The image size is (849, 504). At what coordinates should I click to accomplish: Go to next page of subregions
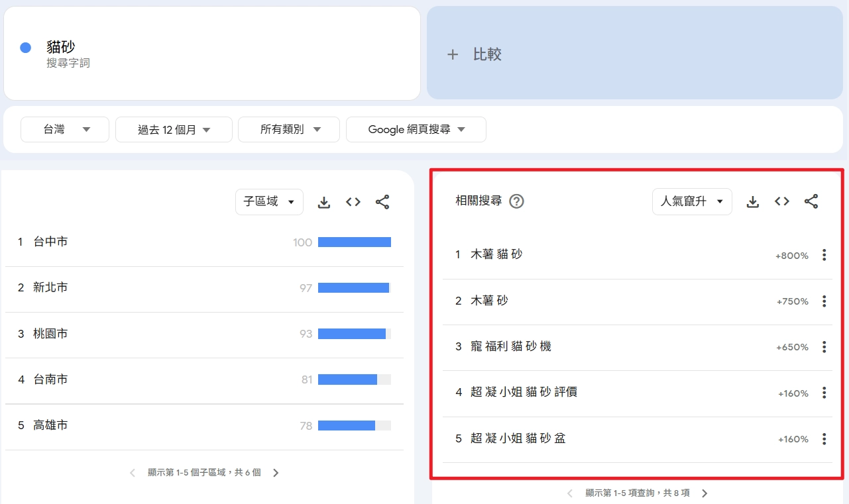click(276, 472)
